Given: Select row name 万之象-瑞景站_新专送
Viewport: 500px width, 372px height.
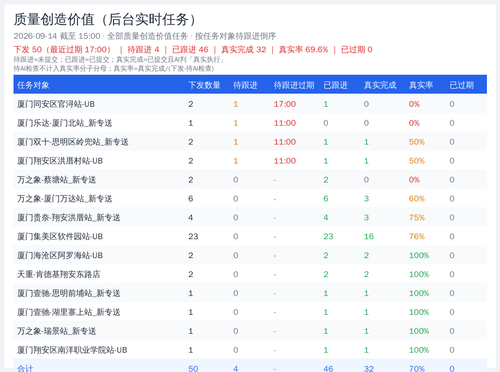Looking at the screenshot, I should tap(57, 331).
